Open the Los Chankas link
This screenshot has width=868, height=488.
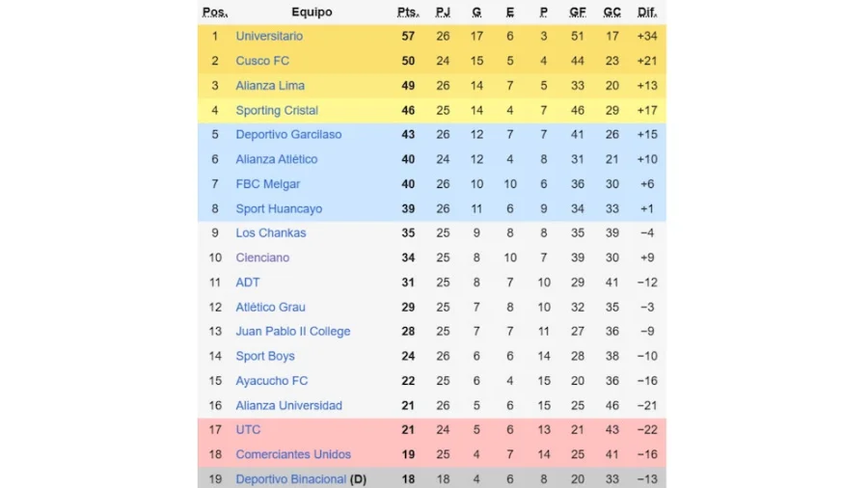point(271,233)
